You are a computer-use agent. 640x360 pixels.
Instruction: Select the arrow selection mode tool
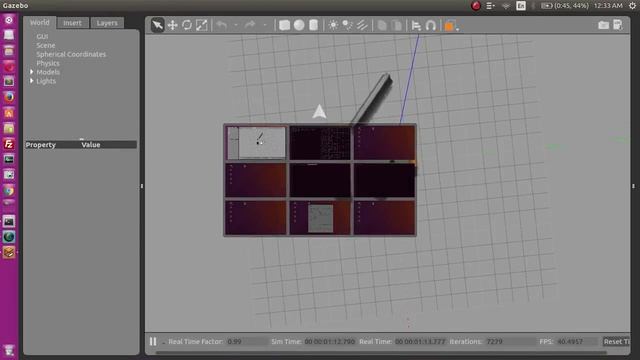tap(157, 25)
